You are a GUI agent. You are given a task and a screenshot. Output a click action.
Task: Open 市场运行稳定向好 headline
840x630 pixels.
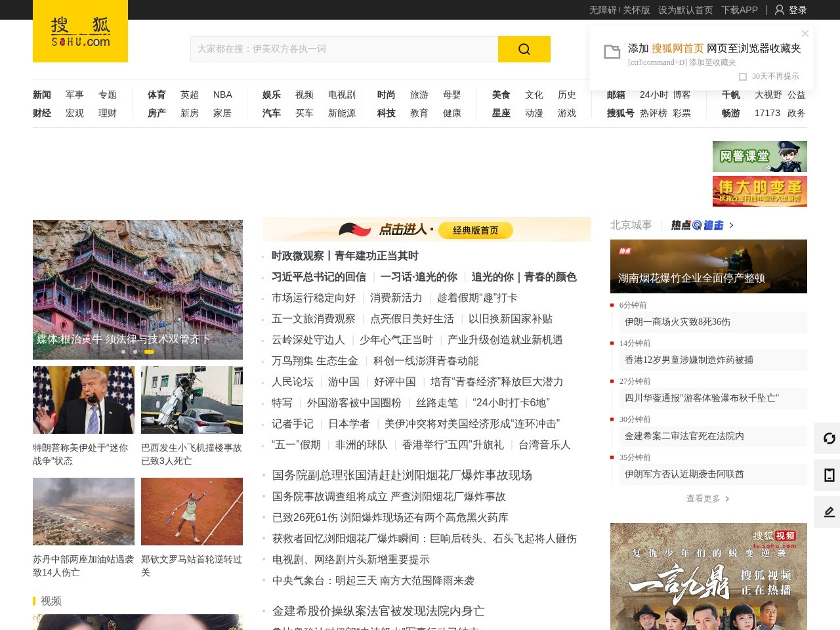(314, 298)
